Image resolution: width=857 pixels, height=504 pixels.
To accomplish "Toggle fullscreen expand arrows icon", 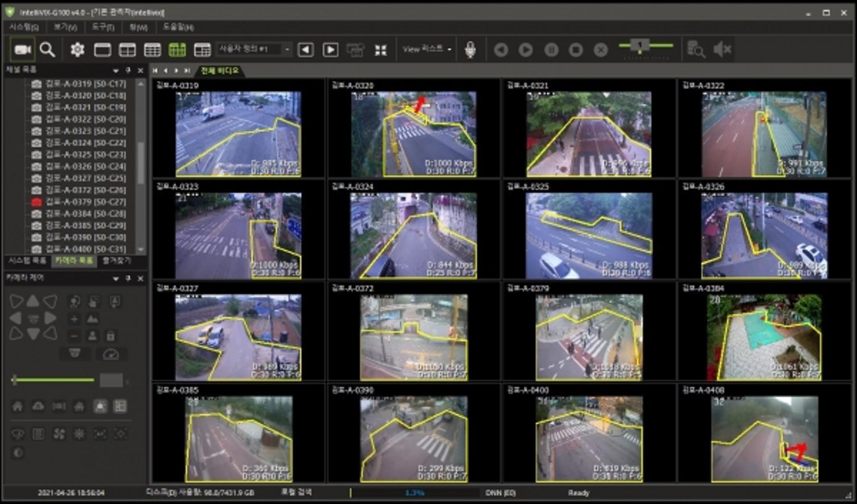I will tap(380, 50).
